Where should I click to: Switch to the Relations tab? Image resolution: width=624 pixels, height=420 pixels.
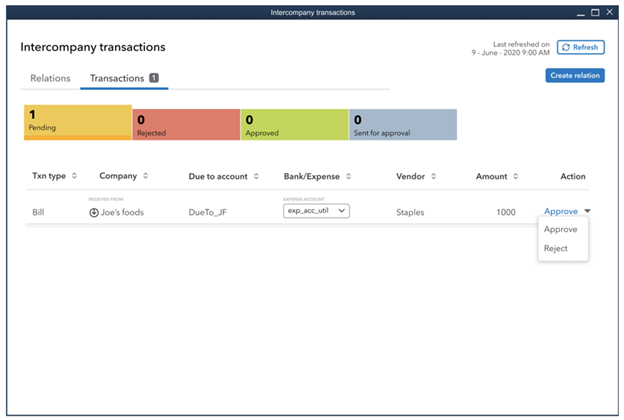pos(50,78)
